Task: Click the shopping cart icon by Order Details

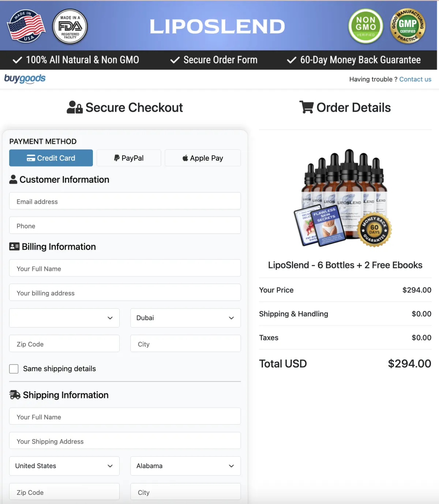Action: 306,107
